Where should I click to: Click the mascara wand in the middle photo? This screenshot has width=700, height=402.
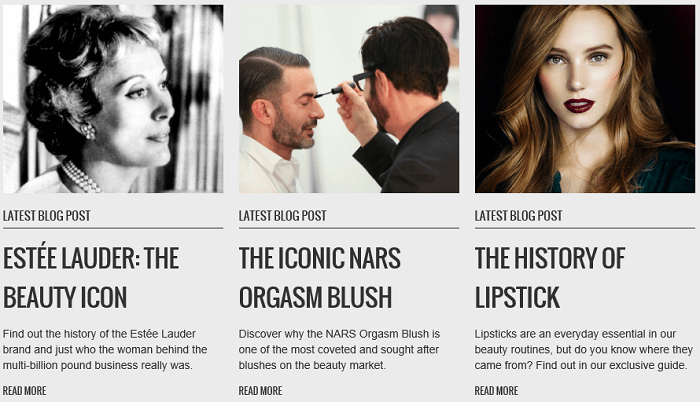(x=335, y=90)
